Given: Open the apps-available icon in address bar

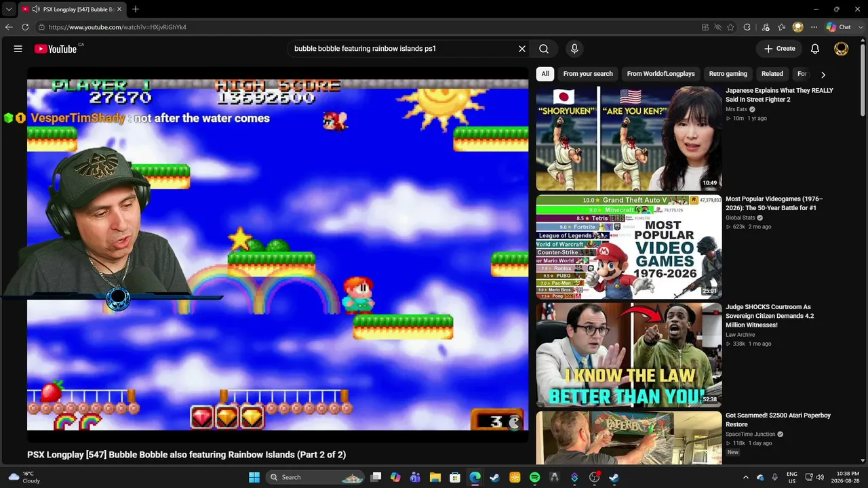Looking at the screenshot, I should point(705,27).
